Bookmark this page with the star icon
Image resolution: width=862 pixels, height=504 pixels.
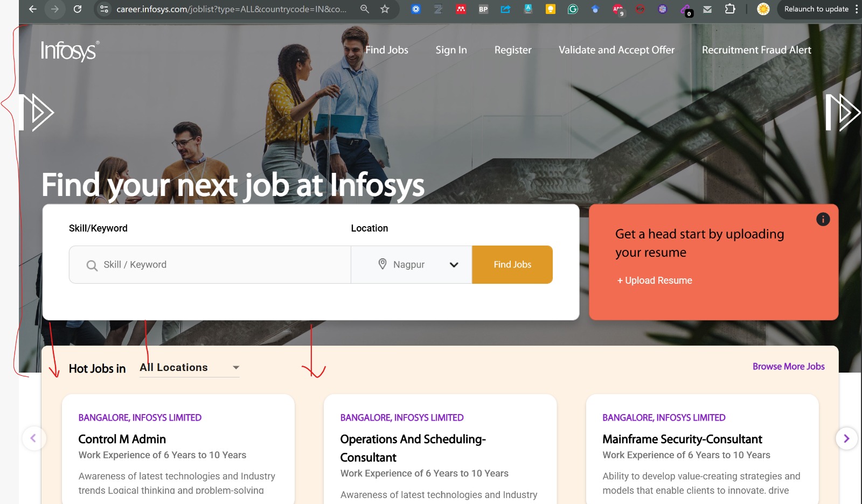coord(385,9)
